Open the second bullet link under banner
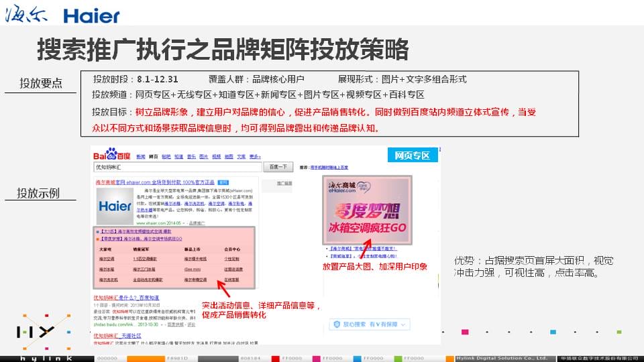The image size is (644, 362). (363, 256)
